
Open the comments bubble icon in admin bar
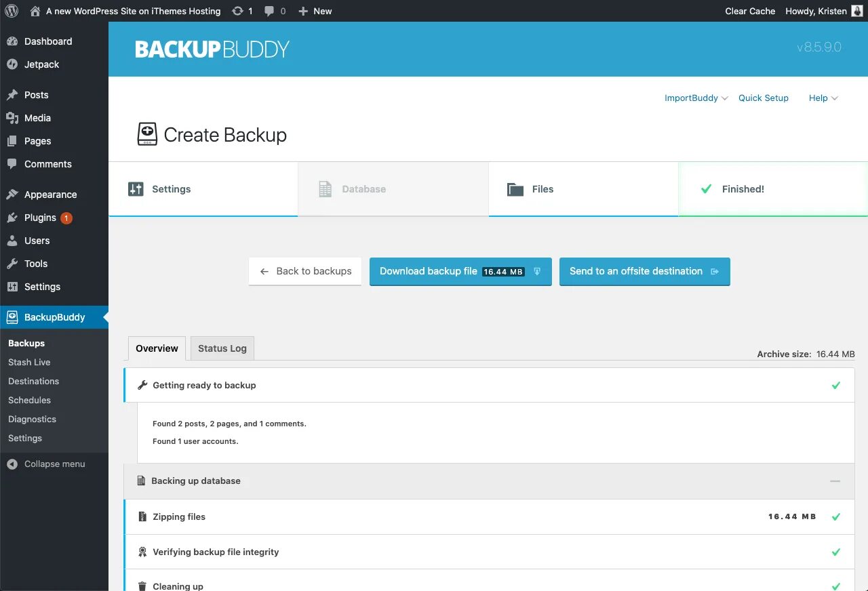269,12
